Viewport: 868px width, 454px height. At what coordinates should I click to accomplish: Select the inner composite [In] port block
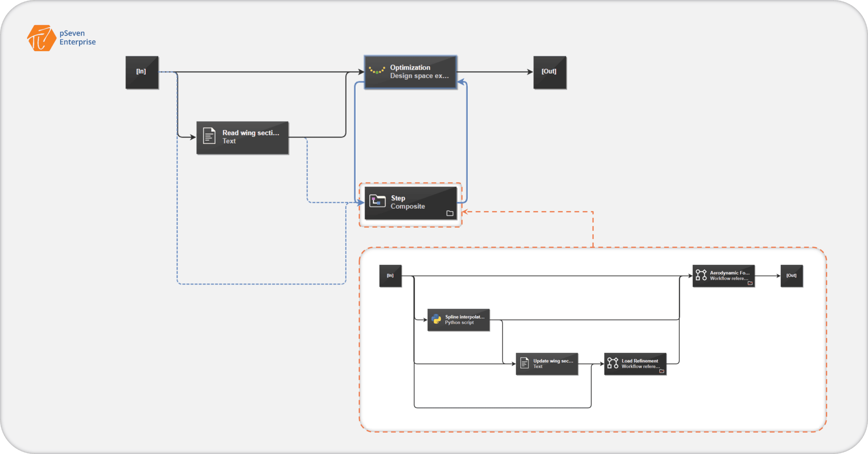[391, 276]
